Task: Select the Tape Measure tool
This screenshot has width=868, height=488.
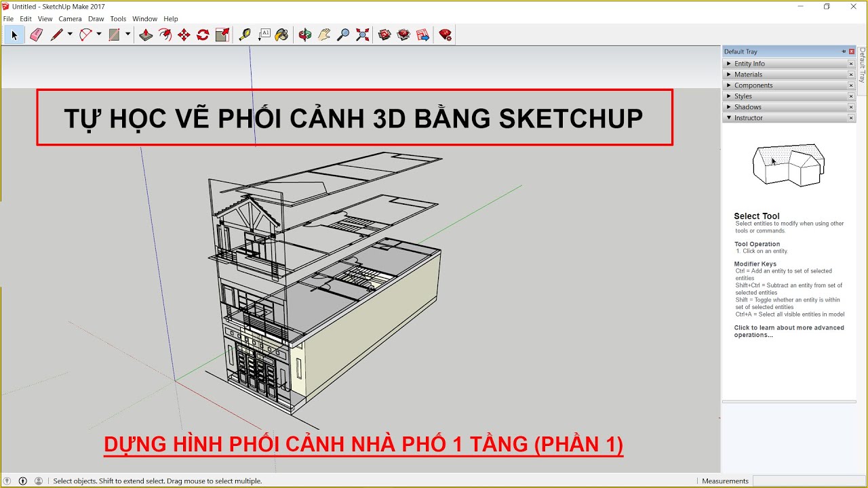Action: (244, 35)
